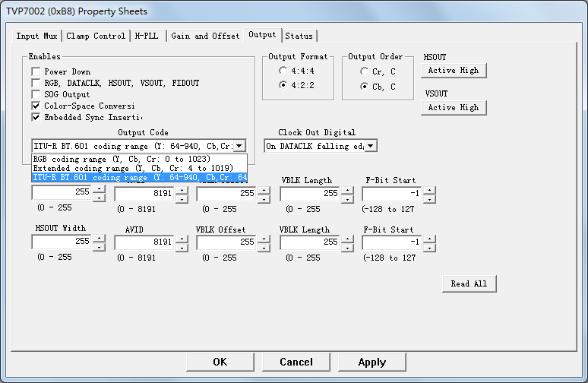Viewport: 588px width, 383px height.
Task: Pick highlighted ITU-R BT.601 option in list
Action: click(x=140, y=177)
